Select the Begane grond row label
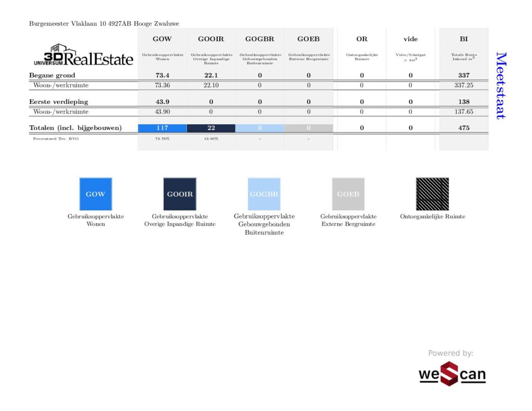 click(52, 75)
